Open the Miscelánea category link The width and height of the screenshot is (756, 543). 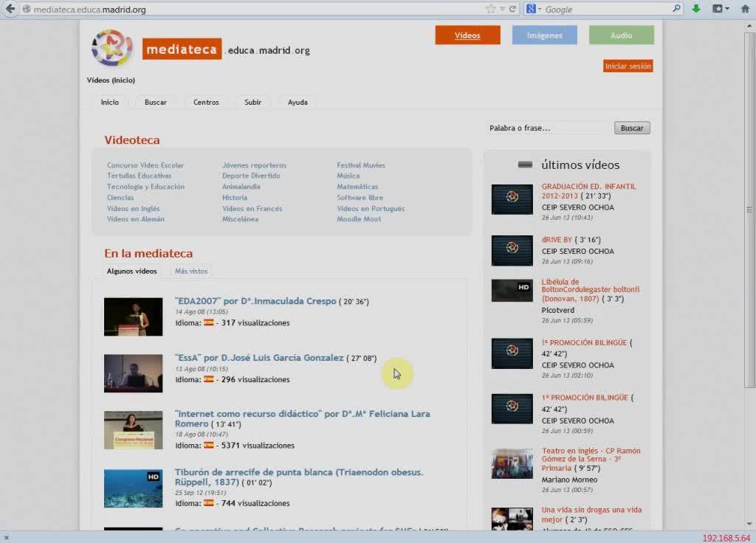click(240, 219)
